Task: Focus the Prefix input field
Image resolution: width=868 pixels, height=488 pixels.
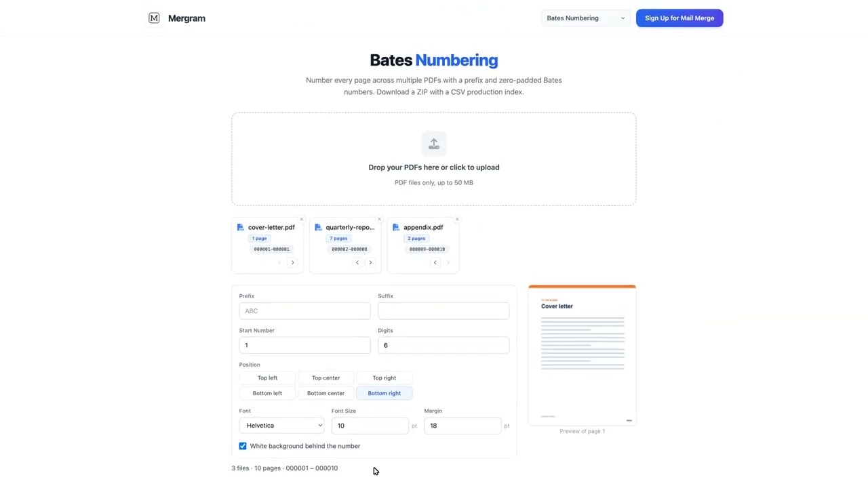Action: [304, 311]
